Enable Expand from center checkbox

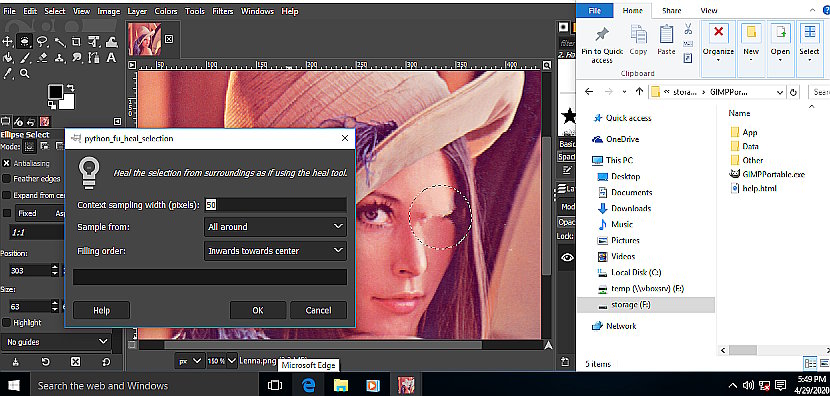click(x=7, y=195)
